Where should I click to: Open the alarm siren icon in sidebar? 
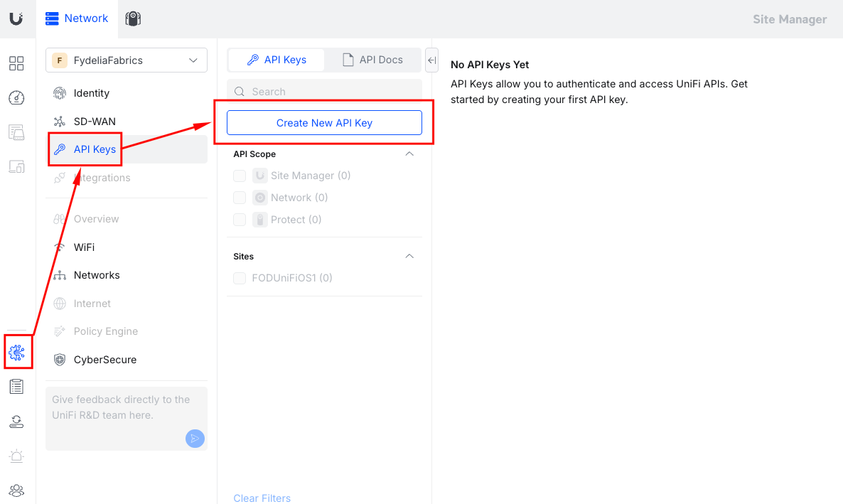(x=16, y=456)
